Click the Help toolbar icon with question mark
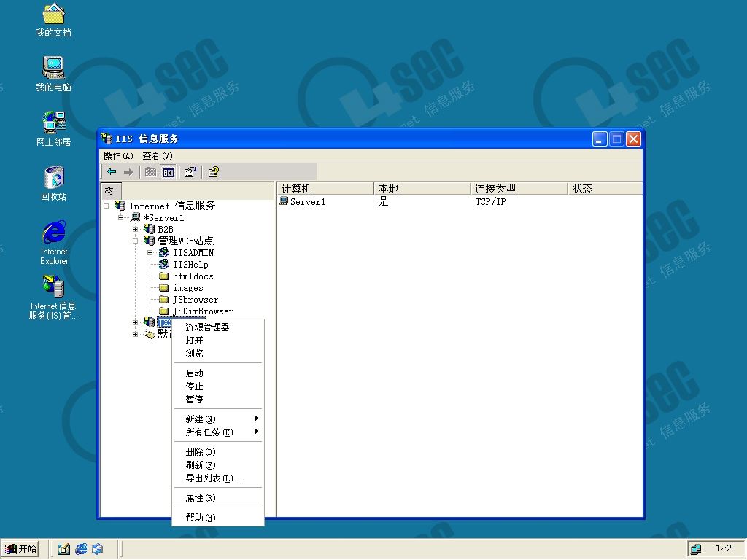 point(214,172)
